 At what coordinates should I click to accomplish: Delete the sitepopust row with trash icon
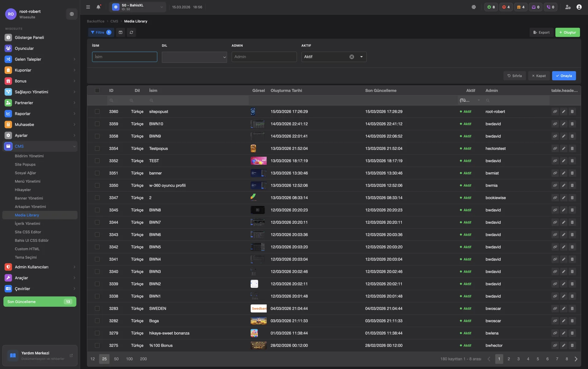click(x=572, y=112)
